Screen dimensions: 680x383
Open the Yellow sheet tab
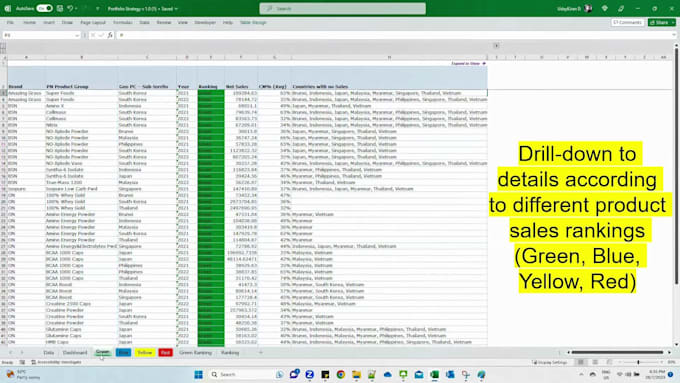click(x=145, y=353)
